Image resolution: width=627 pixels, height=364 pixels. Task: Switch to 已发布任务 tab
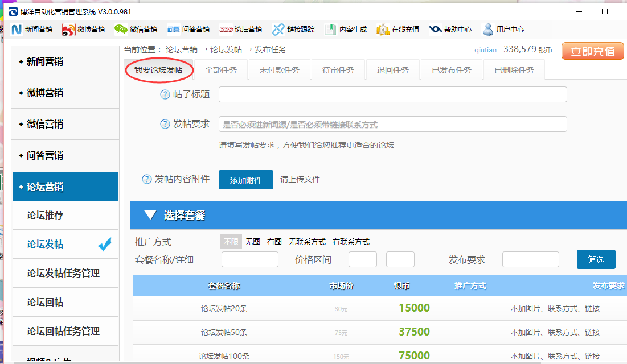point(451,70)
